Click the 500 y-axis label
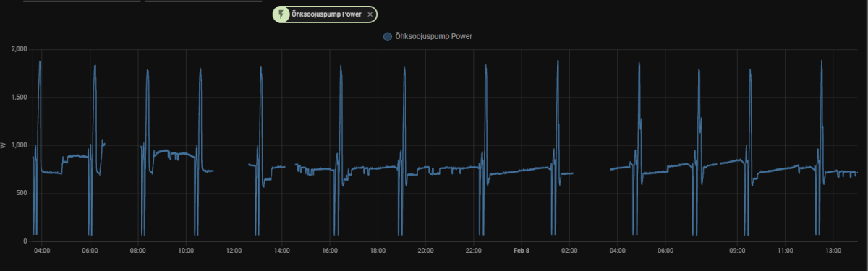Screen dimensions: 868x271 click(x=22, y=193)
